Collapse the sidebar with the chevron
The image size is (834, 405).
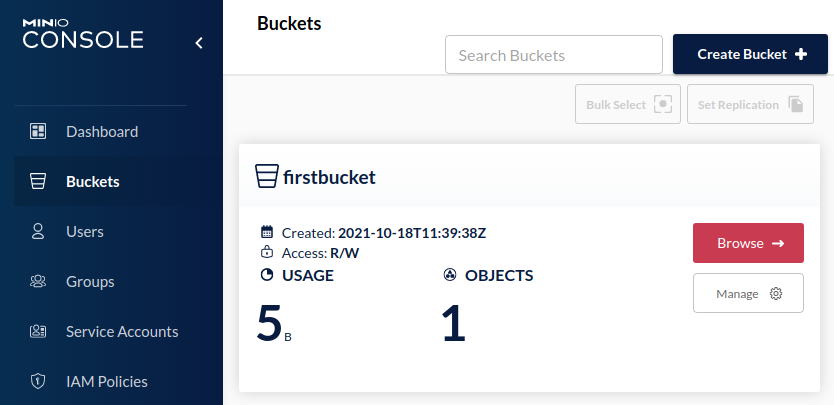tap(198, 42)
